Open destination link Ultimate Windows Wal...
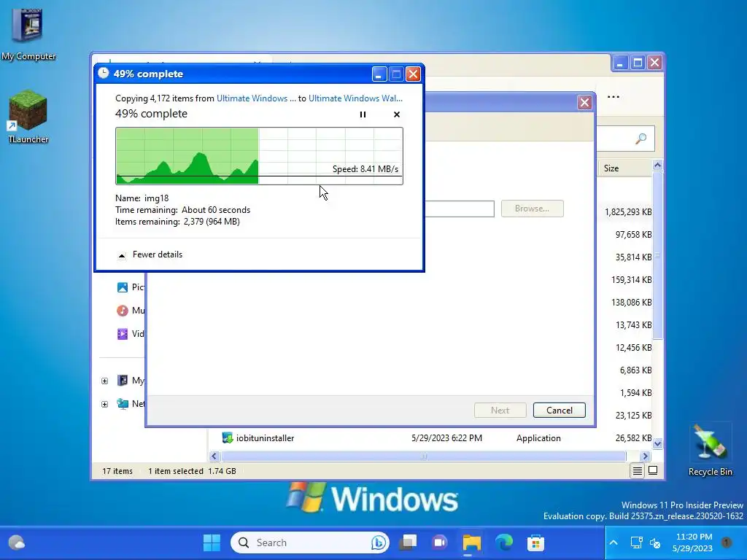The width and height of the screenshot is (747, 560). pyautogui.click(x=355, y=98)
